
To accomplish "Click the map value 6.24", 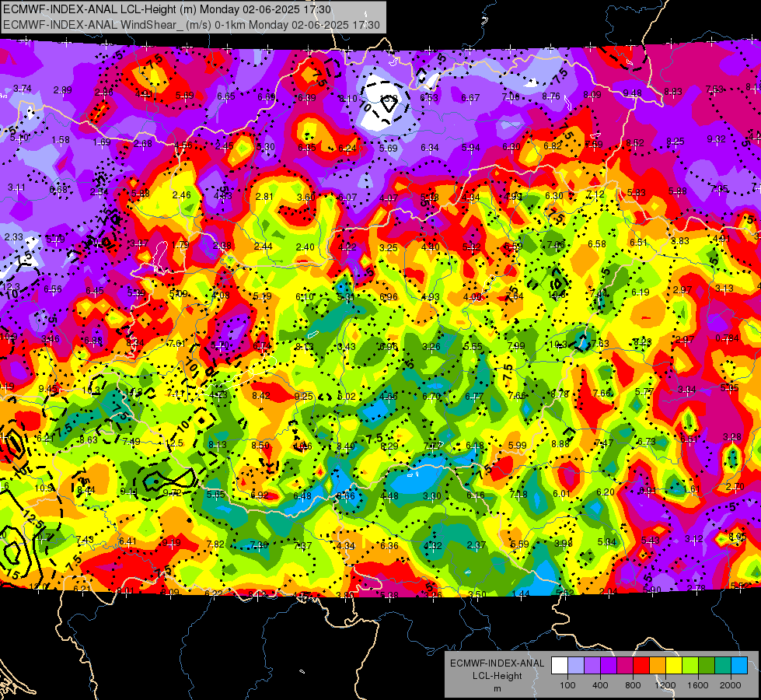I will (x=347, y=148).
